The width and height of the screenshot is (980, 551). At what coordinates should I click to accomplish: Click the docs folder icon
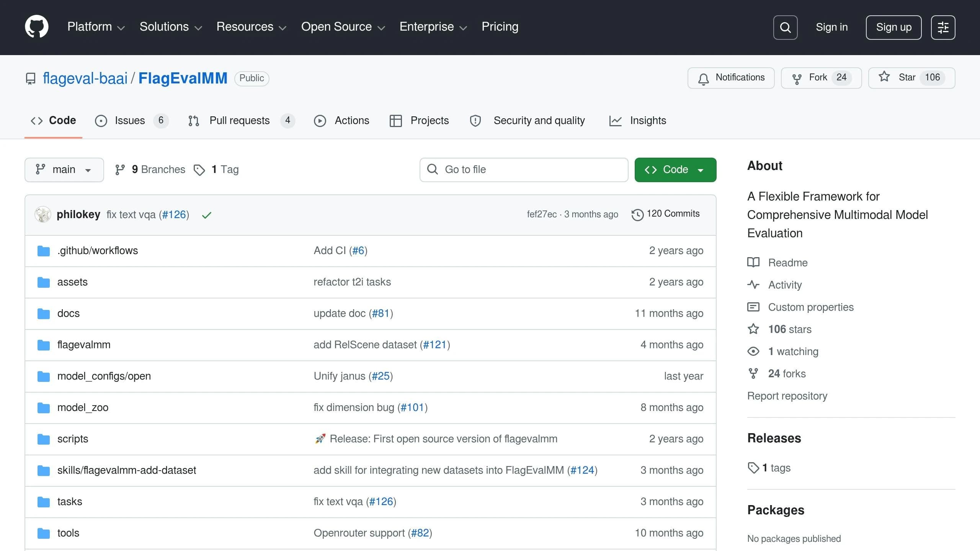coord(44,314)
